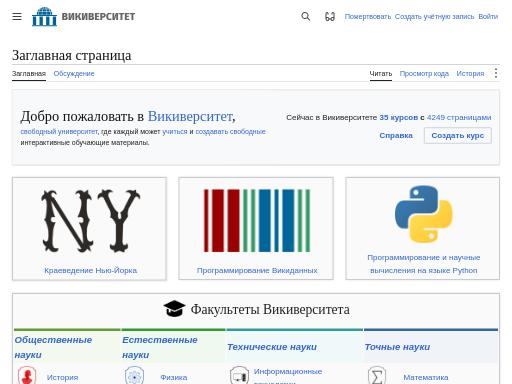Open the Просмотр кода tab
The width and height of the screenshot is (512, 384).
(x=424, y=73)
